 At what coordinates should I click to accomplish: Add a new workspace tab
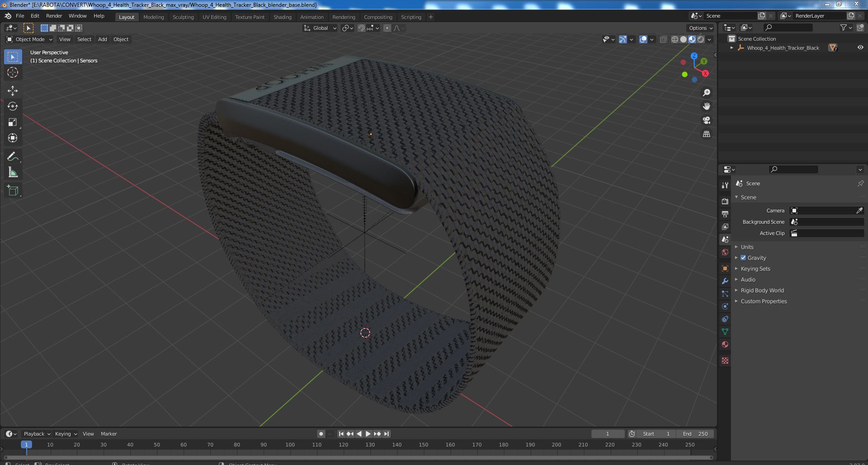[x=431, y=17]
